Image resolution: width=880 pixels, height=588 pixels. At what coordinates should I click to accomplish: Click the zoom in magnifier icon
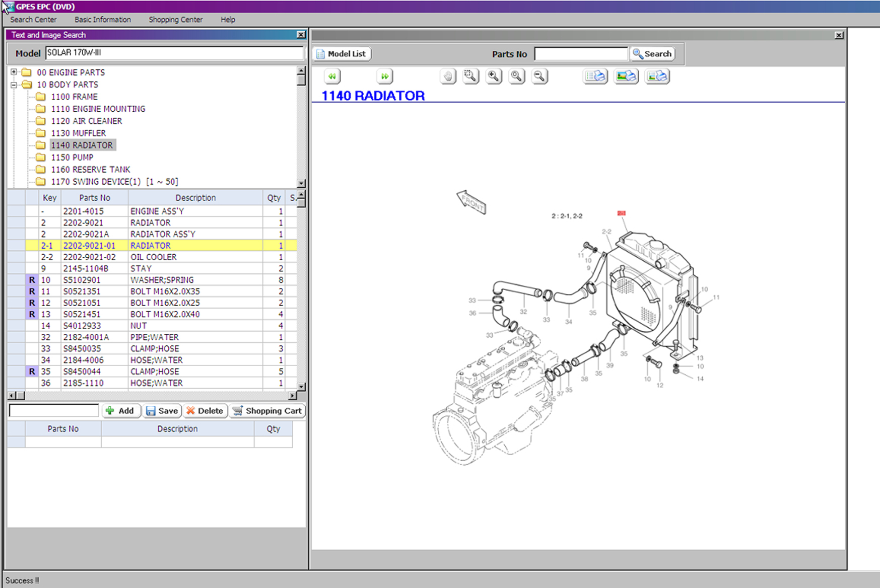pyautogui.click(x=494, y=77)
